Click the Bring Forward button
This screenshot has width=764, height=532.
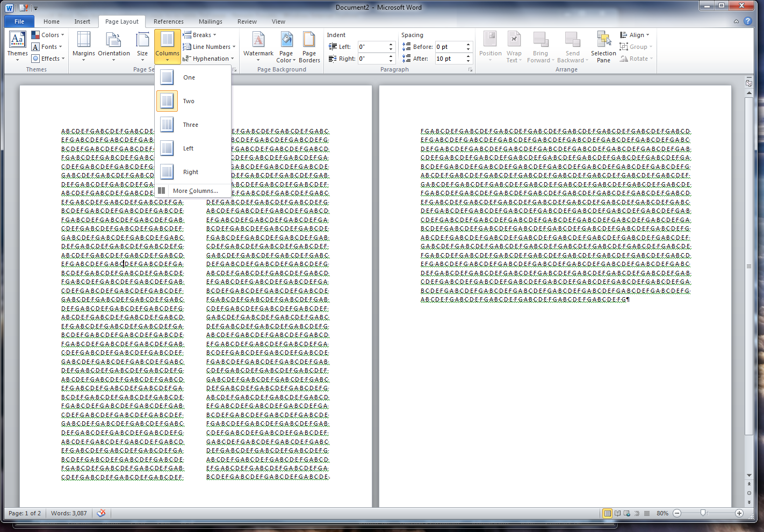tap(540, 47)
